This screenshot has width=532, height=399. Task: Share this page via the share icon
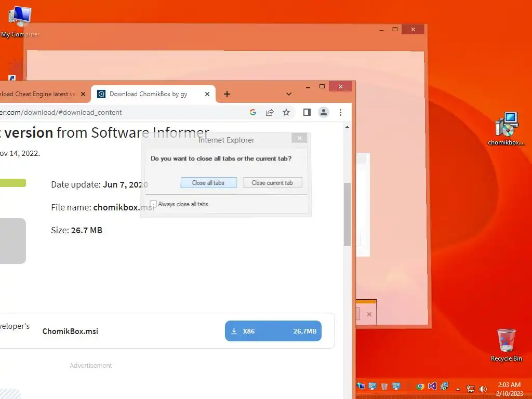(x=270, y=112)
